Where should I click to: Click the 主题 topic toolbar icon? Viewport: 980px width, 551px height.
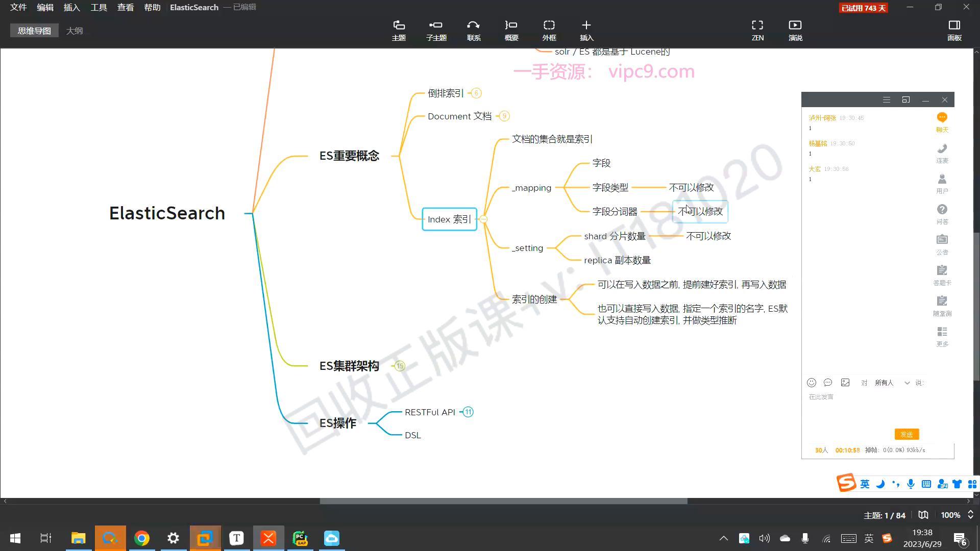click(x=399, y=30)
